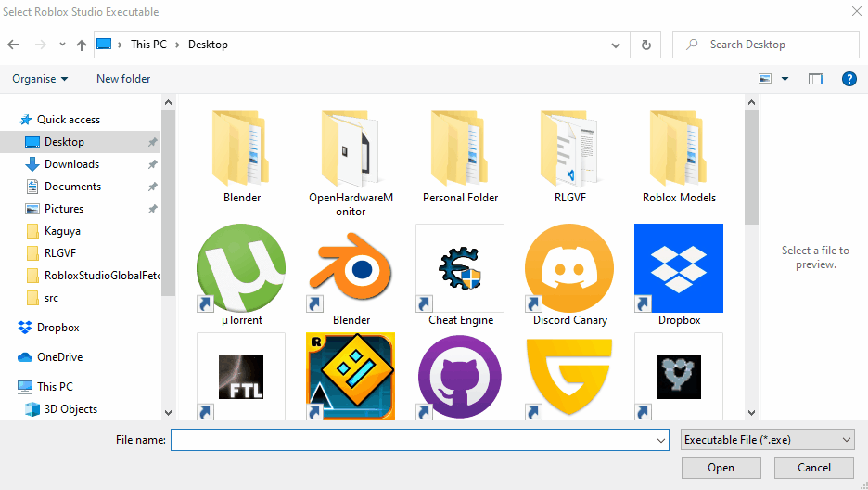
Task: Open the file type filter dropdown
Action: coord(767,440)
